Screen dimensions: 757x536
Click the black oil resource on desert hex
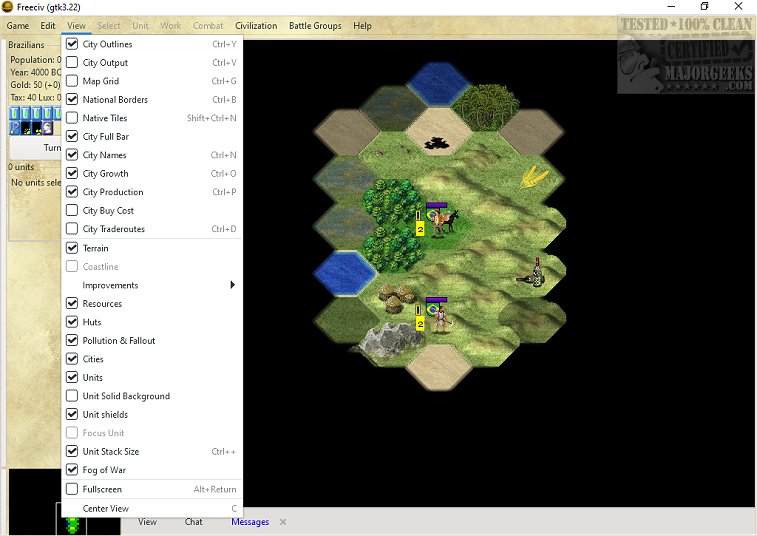coord(436,143)
